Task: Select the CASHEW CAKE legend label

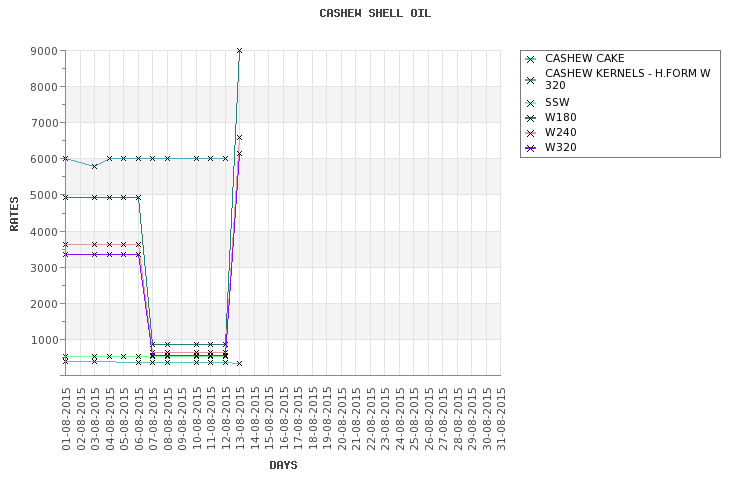Action: point(585,58)
